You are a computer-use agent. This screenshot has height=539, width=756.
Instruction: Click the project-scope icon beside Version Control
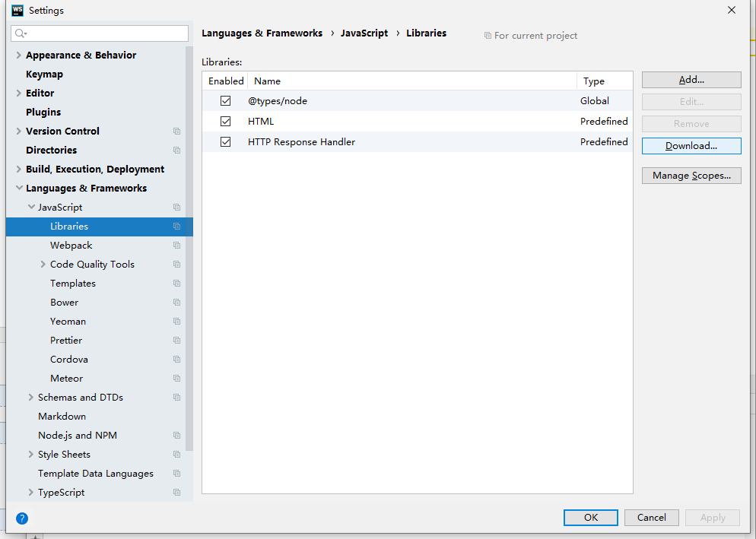point(177,131)
